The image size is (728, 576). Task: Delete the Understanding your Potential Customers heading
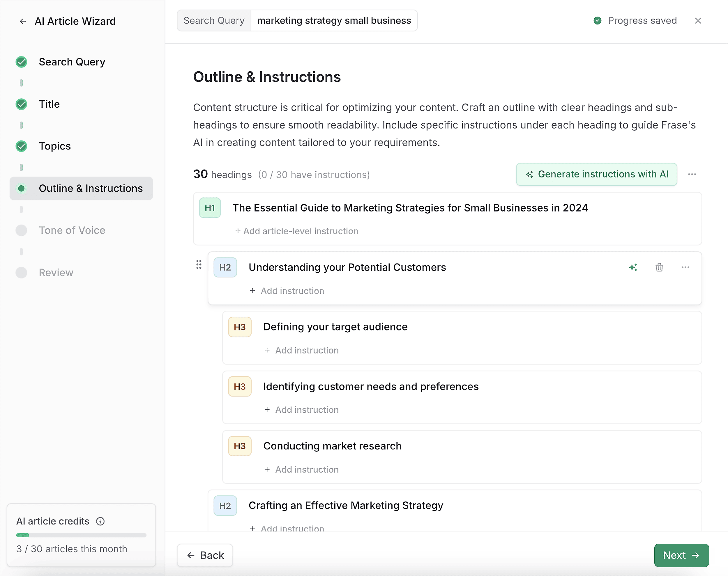pyautogui.click(x=659, y=267)
